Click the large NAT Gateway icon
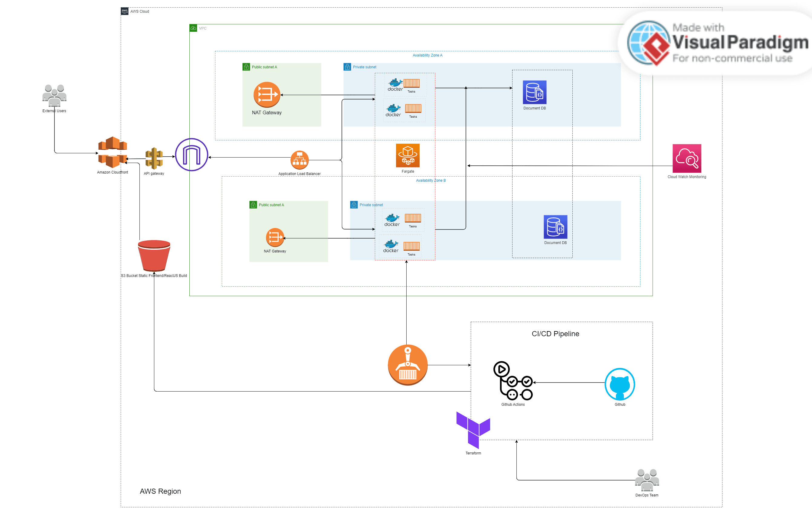Screen dimensions: 812x514 point(267,95)
